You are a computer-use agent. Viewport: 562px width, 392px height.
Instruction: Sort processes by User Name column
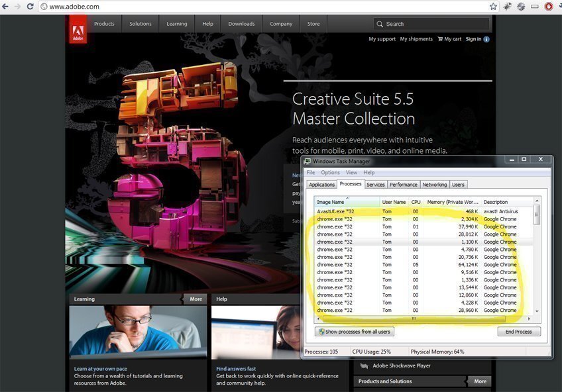point(394,202)
